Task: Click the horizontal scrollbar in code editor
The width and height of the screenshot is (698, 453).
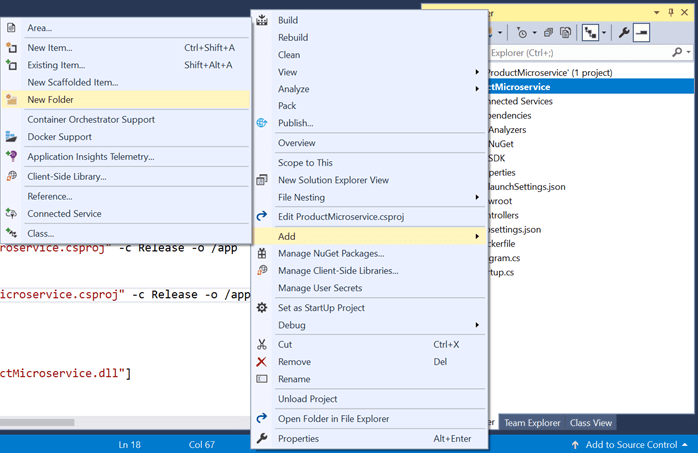Action: click(x=125, y=422)
